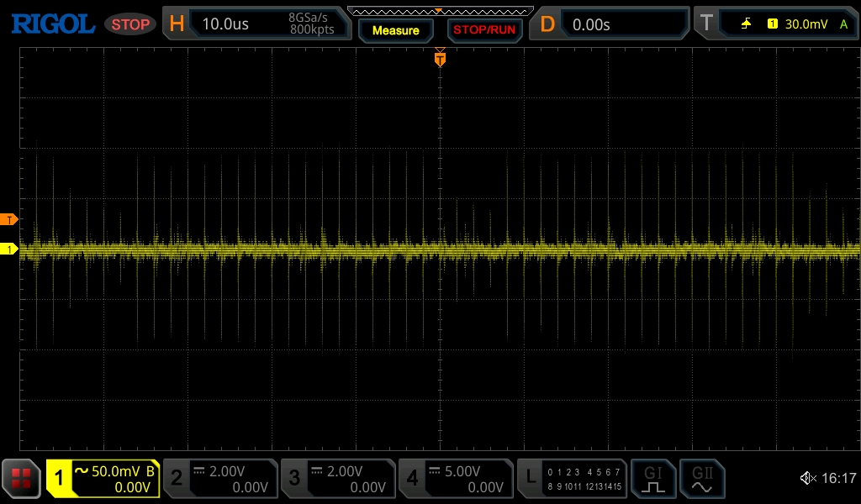
Task: Toggle channel 1 (50.0mV) on or off
Action: [103, 479]
